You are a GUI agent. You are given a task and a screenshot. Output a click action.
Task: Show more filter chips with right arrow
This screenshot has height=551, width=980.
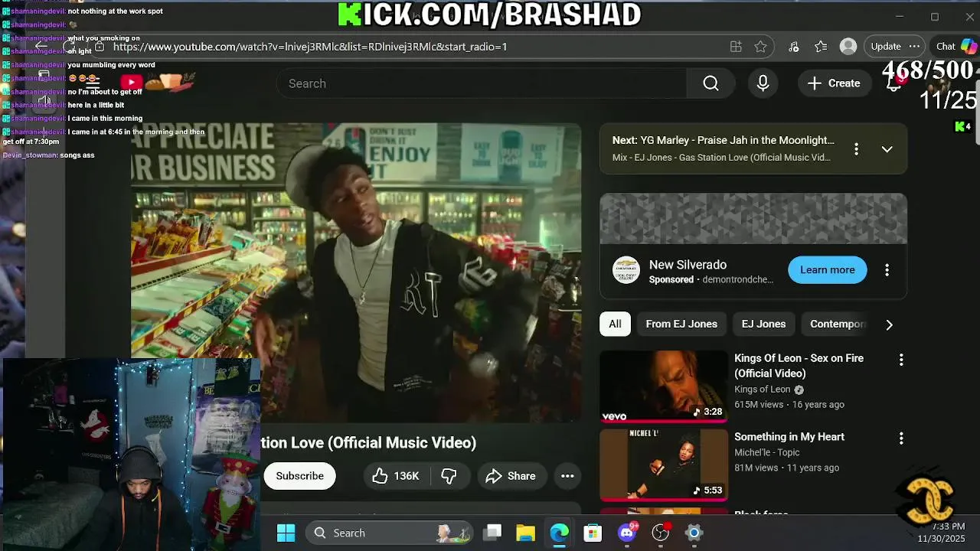(x=889, y=324)
